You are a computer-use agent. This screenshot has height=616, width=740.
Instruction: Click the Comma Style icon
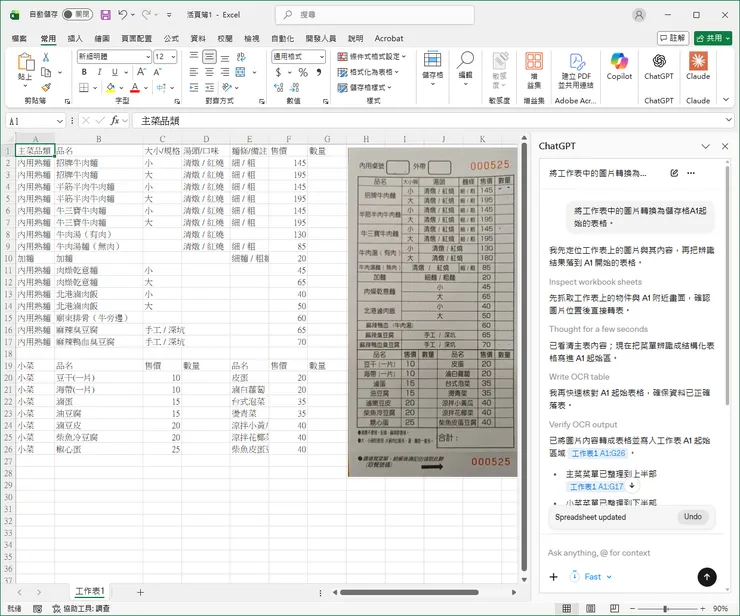319,72
